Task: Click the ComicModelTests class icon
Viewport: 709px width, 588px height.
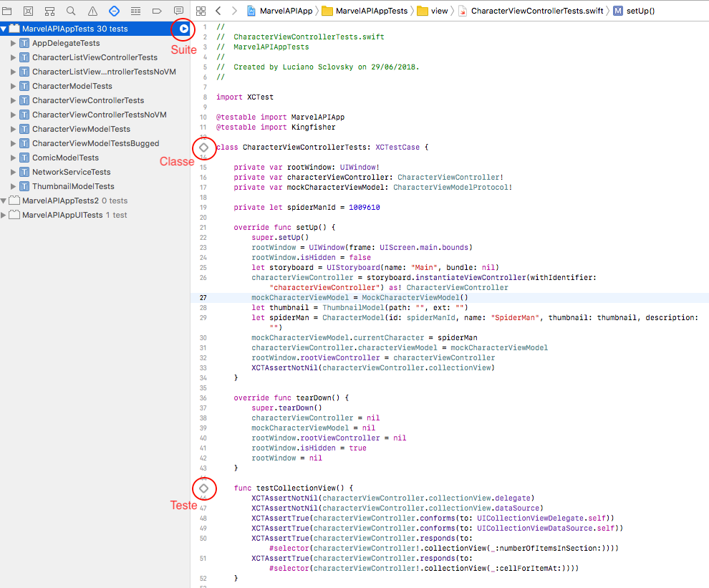Action: pyautogui.click(x=24, y=158)
